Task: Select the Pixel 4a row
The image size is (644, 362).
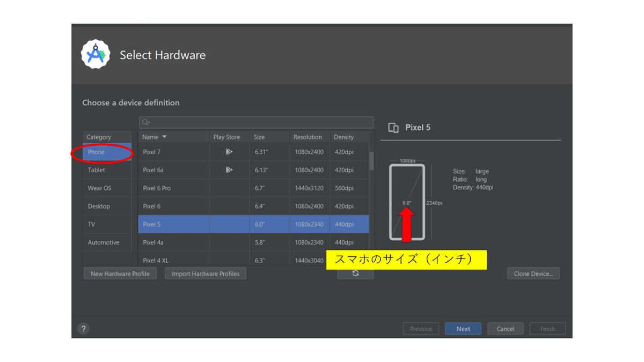Action: (253, 242)
